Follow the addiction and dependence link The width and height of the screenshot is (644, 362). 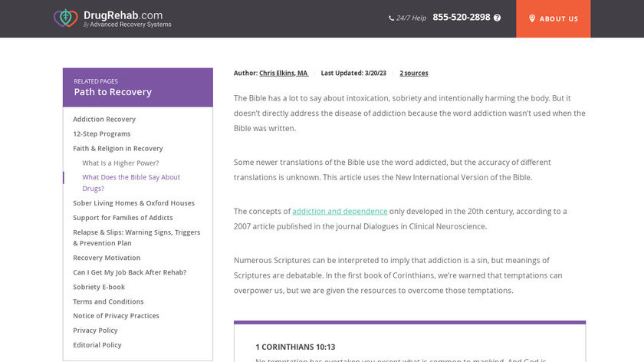(x=340, y=211)
